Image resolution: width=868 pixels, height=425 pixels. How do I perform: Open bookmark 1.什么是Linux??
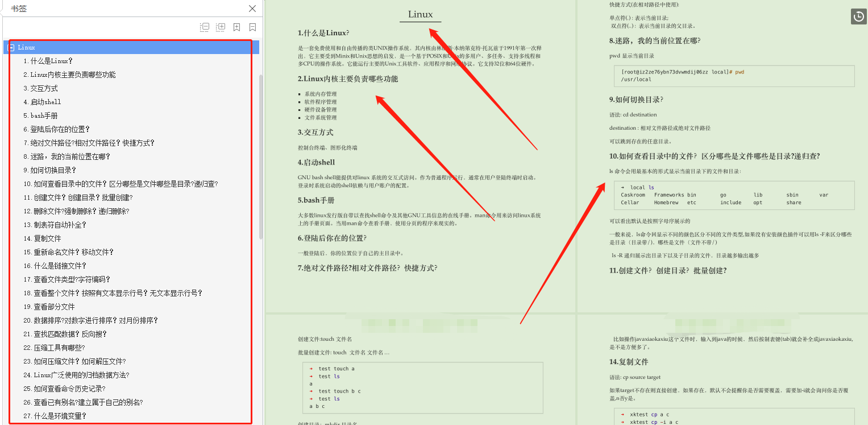click(48, 61)
